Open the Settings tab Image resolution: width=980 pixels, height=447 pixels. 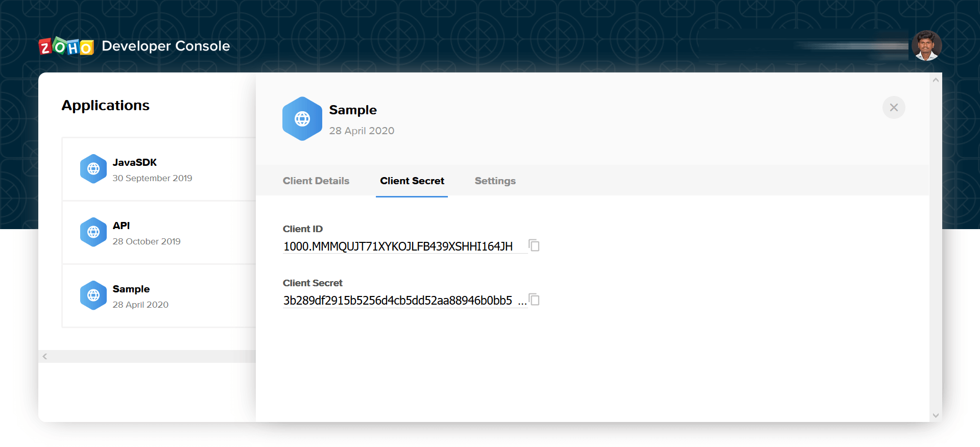pyautogui.click(x=495, y=181)
